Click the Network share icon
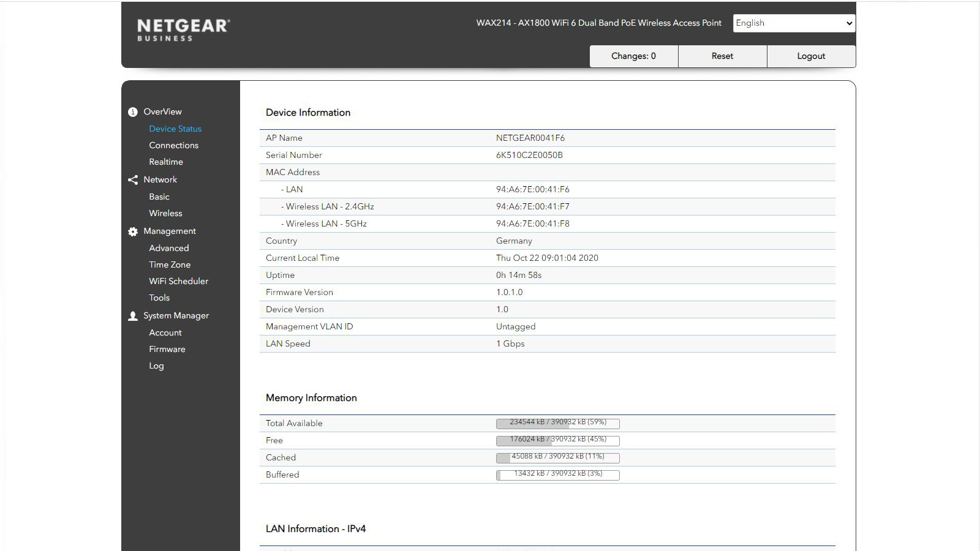The width and height of the screenshot is (980, 551). pos(132,180)
